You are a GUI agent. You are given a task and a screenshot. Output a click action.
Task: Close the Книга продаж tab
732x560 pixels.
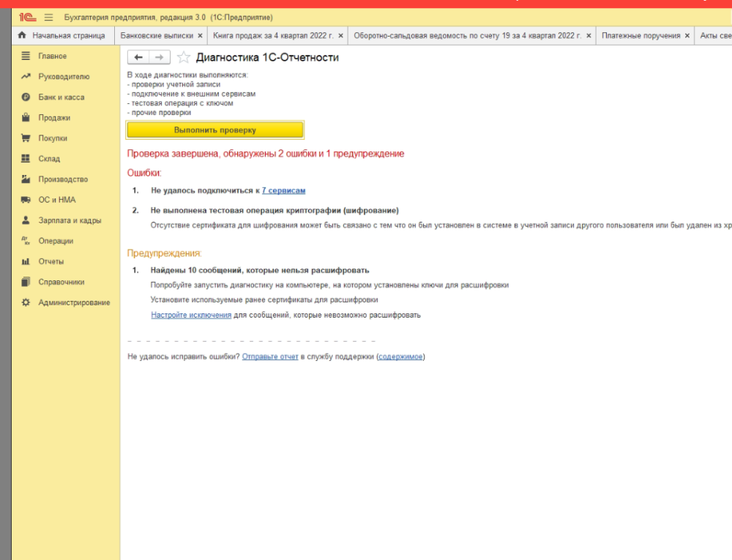(x=340, y=35)
